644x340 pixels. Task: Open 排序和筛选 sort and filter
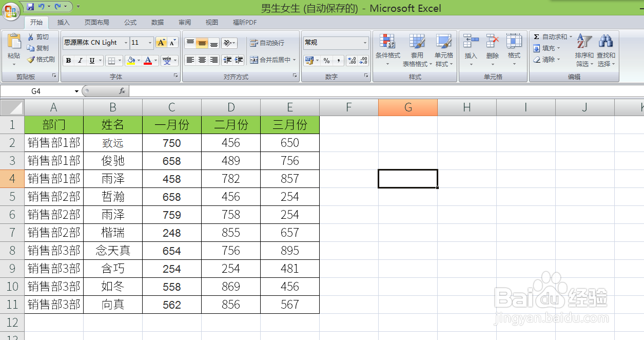(584, 50)
